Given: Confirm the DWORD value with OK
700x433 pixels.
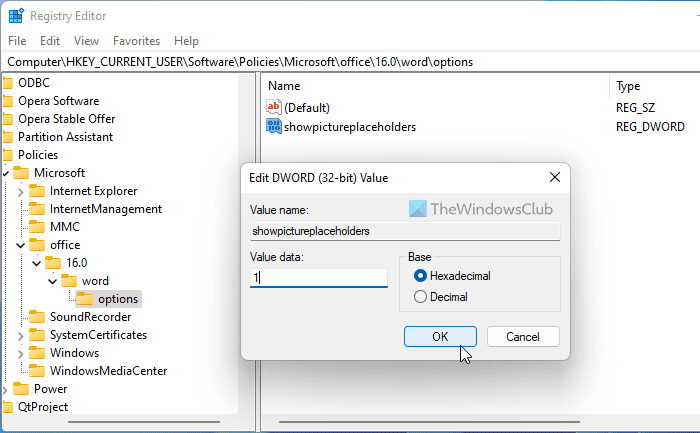Looking at the screenshot, I should tap(440, 337).
